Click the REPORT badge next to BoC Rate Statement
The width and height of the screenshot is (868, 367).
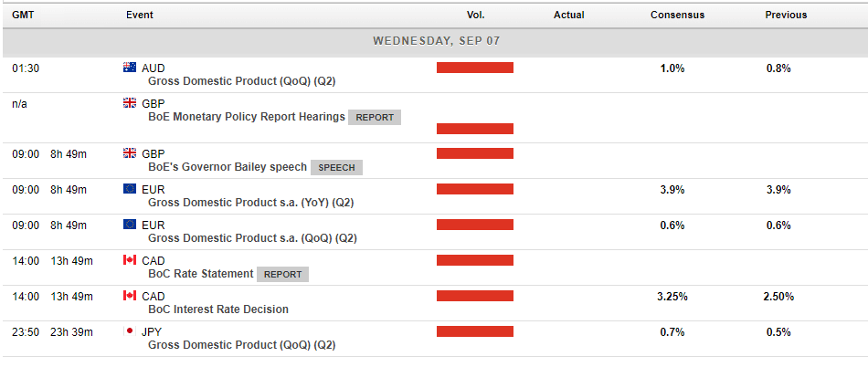(x=283, y=274)
